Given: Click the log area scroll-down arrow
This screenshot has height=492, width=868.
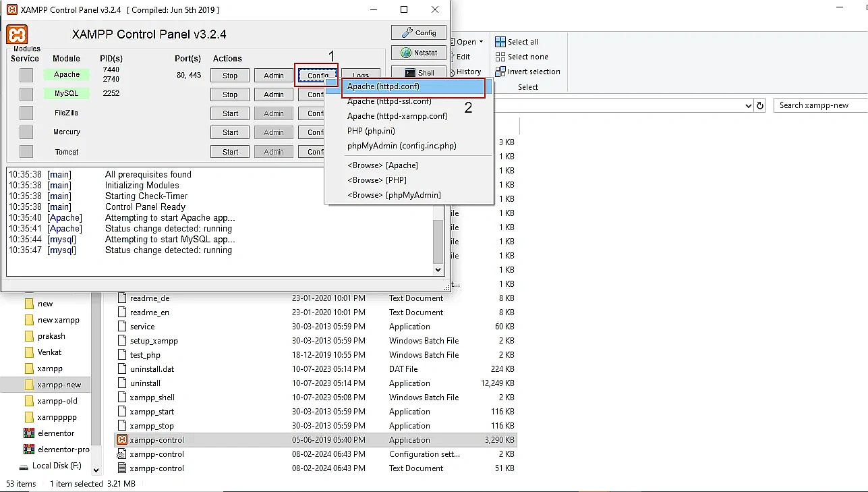Looking at the screenshot, I should [438, 269].
